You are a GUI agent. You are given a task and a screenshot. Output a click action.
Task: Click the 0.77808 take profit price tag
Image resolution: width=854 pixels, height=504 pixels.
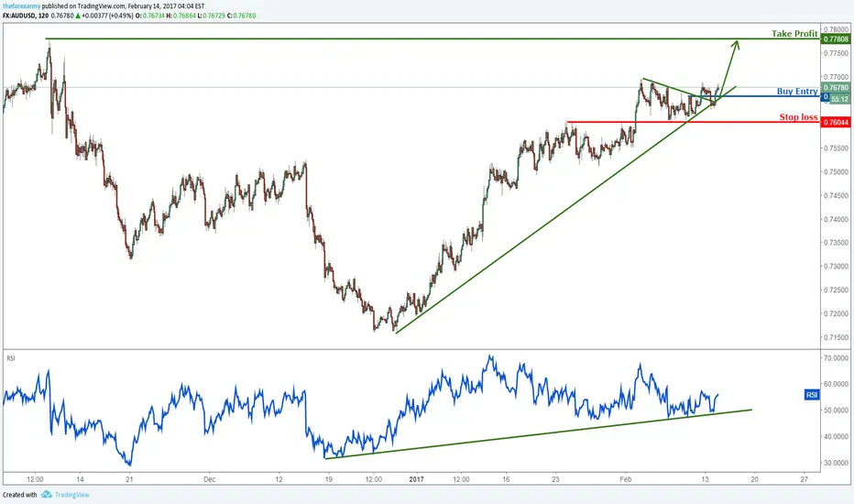tap(836, 39)
